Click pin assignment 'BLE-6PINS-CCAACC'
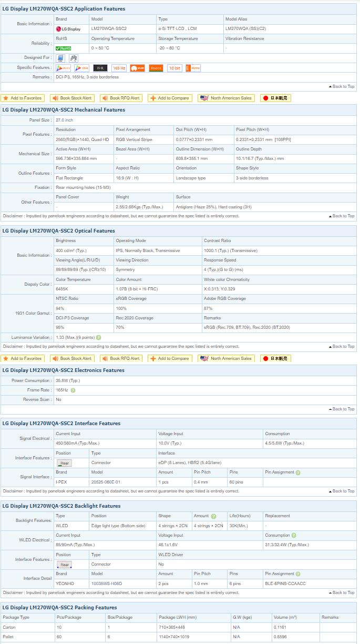Screen dimensions: 360x644 coord(285,583)
